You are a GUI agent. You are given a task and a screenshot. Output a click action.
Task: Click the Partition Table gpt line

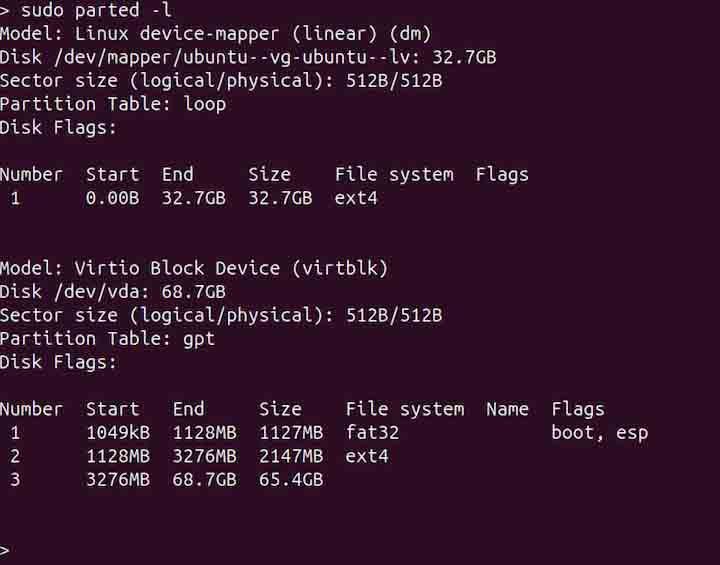click(107, 338)
